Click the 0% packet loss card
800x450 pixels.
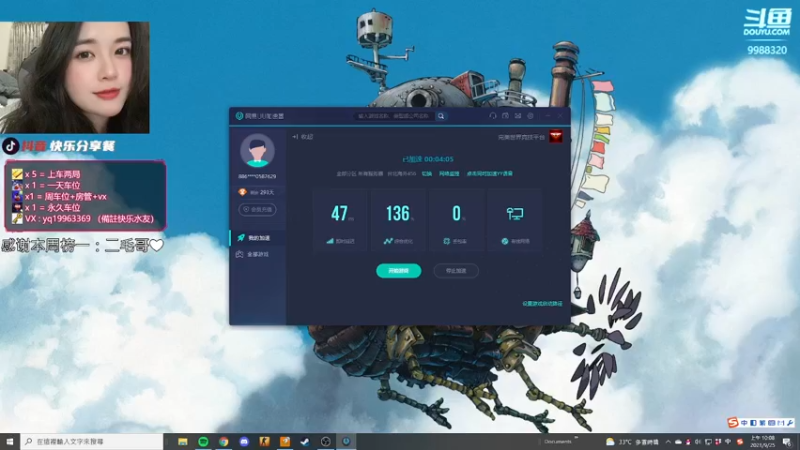coord(456,220)
